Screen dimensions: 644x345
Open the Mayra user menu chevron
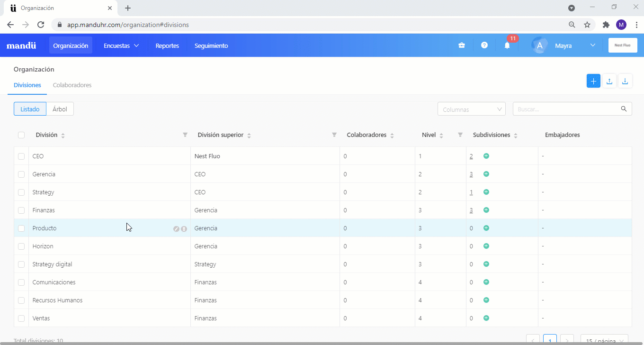tap(593, 45)
